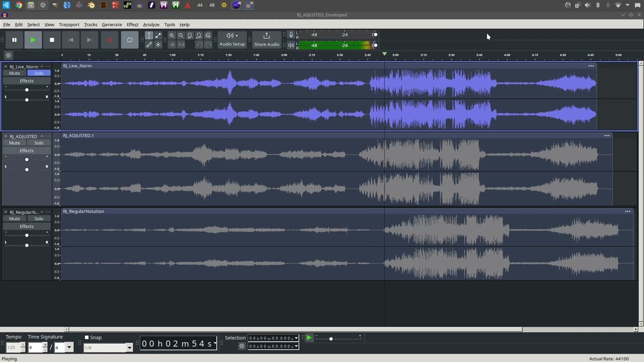
Task: Select the Selection (I-beam) tool
Action: coord(149,36)
